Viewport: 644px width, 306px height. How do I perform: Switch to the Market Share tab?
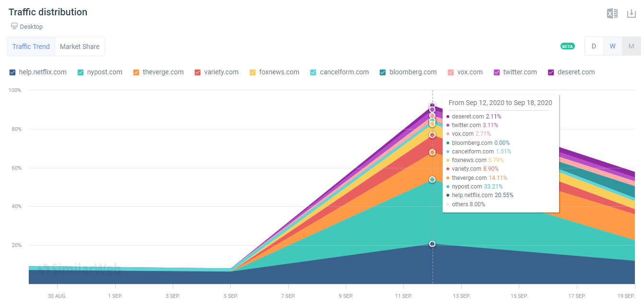click(80, 47)
